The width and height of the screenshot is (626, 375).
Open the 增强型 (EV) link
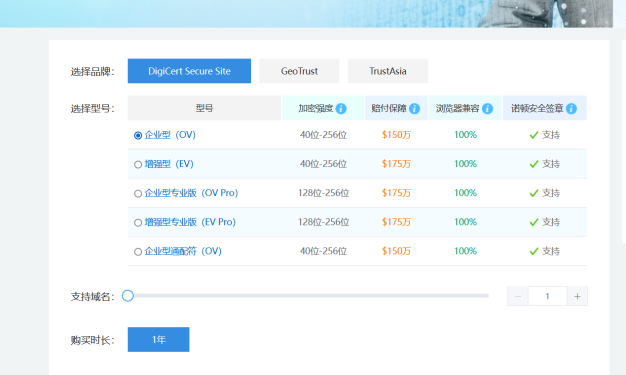[169, 164]
